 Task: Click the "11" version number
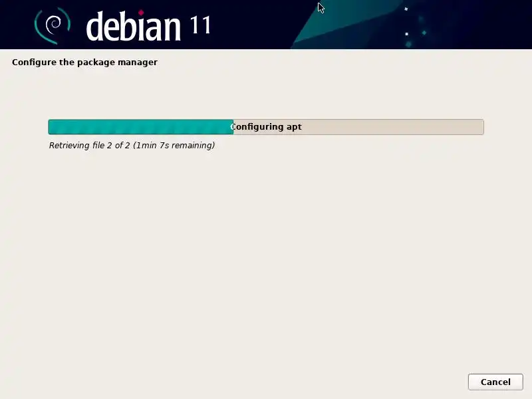200,25
